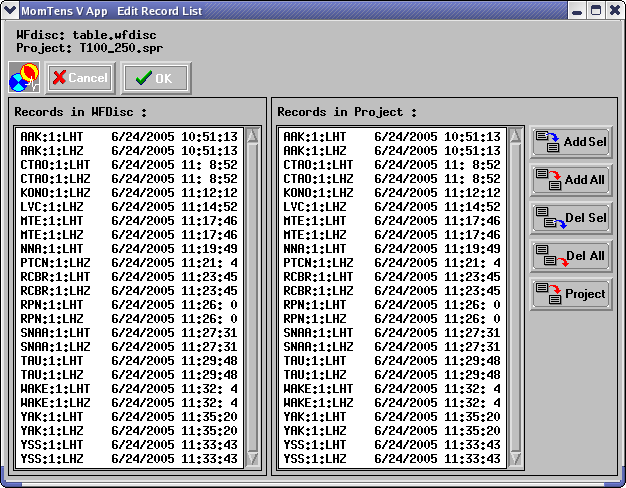Pick MTE:1:LHZ in the Project list

click(392, 234)
